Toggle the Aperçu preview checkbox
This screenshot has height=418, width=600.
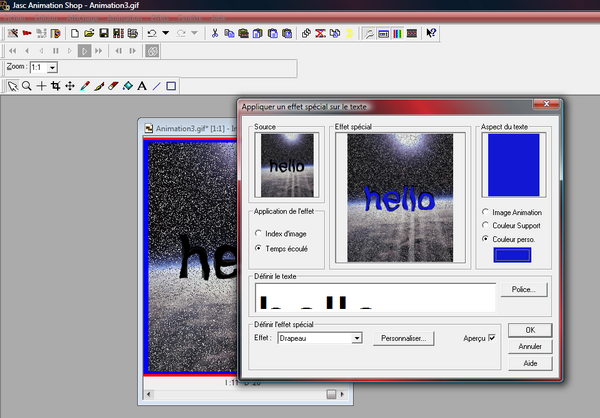click(492, 338)
